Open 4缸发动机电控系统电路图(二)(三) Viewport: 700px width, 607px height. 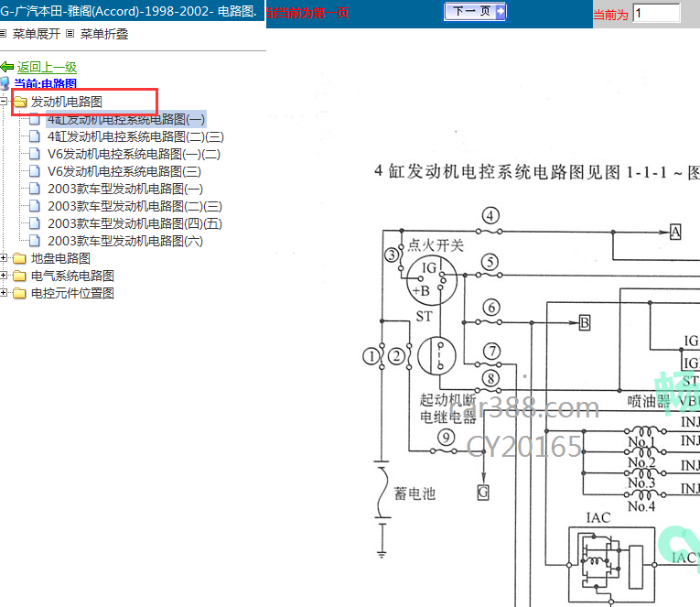[135, 136]
